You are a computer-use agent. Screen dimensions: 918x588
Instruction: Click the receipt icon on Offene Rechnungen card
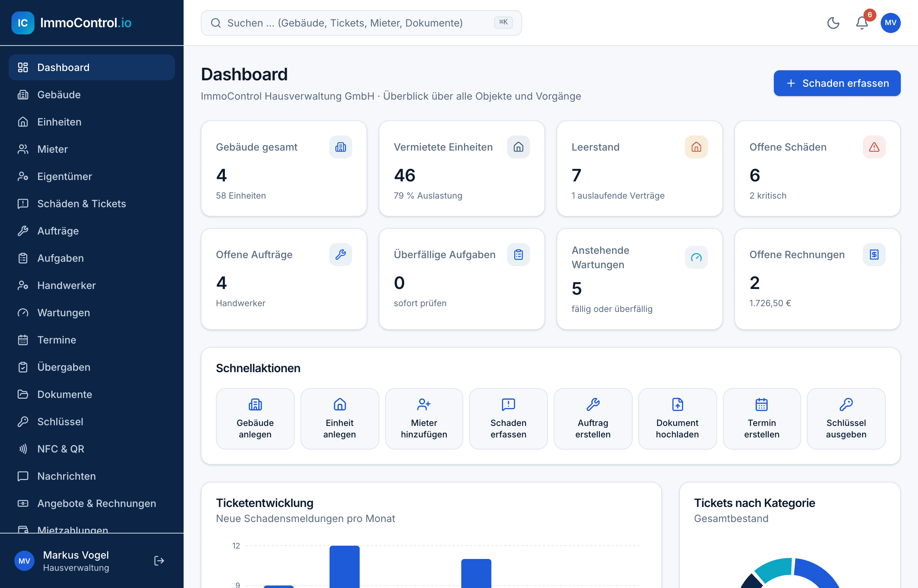tap(874, 255)
